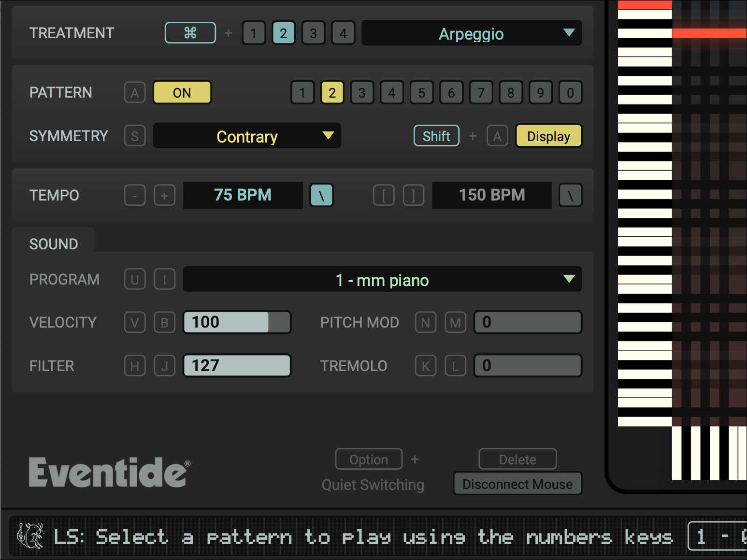
Task: Click the left bracket tempo key icon
Action: pos(384,196)
